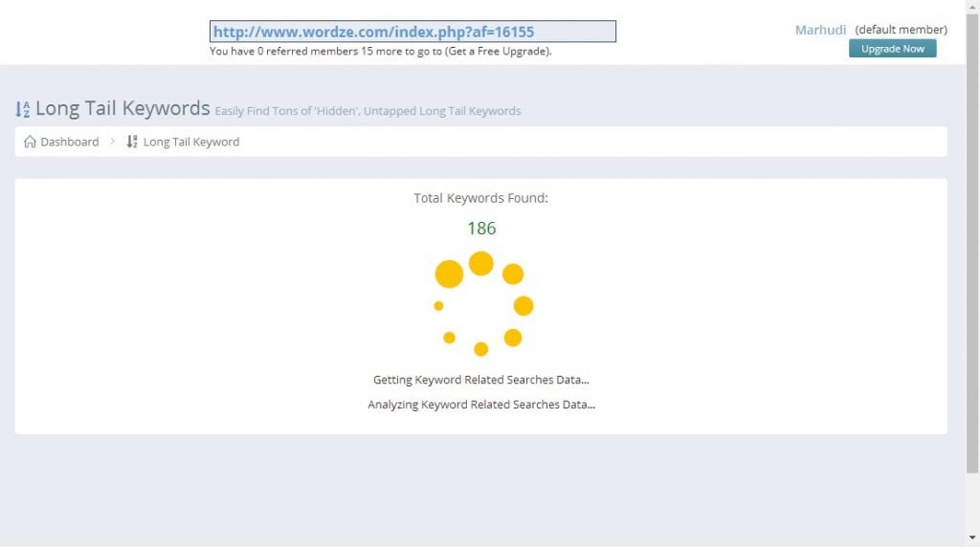Click the breadcrumb chevron separator arrow
Viewport: 980px width, 550px height.
[112, 142]
